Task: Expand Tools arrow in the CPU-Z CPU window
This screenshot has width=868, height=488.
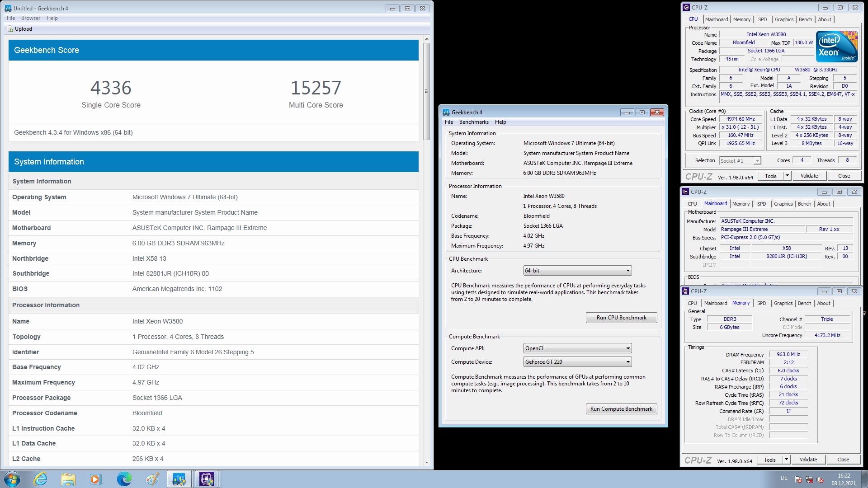Action: (787, 176)
